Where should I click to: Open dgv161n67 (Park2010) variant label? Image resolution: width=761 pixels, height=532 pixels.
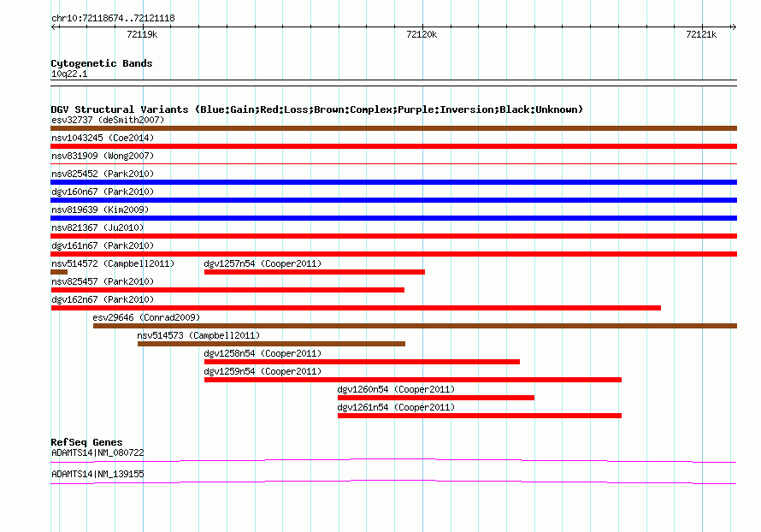103,245
